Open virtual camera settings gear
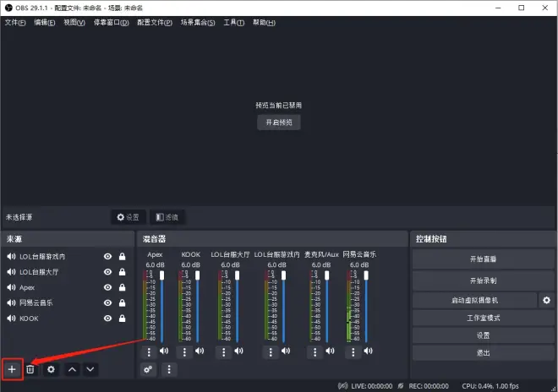Screen dimensions: 558x392 click(546, 300)
